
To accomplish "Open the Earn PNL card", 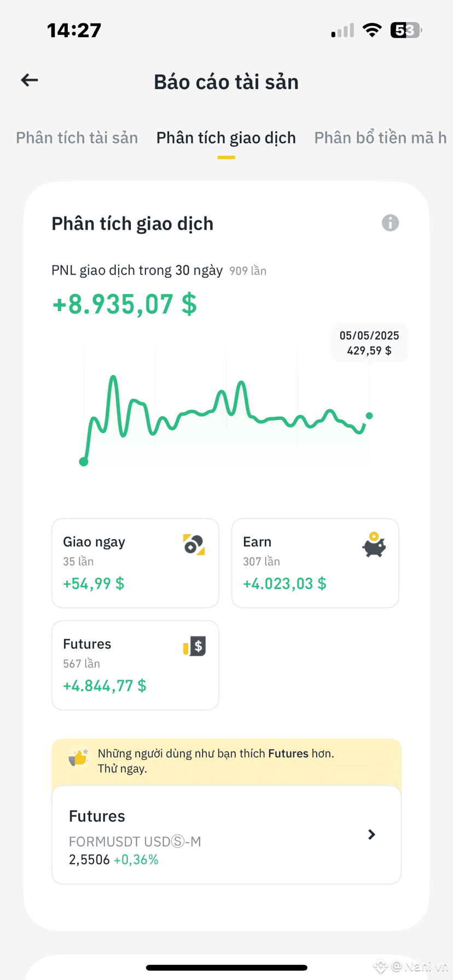I will tap(315, 563).
